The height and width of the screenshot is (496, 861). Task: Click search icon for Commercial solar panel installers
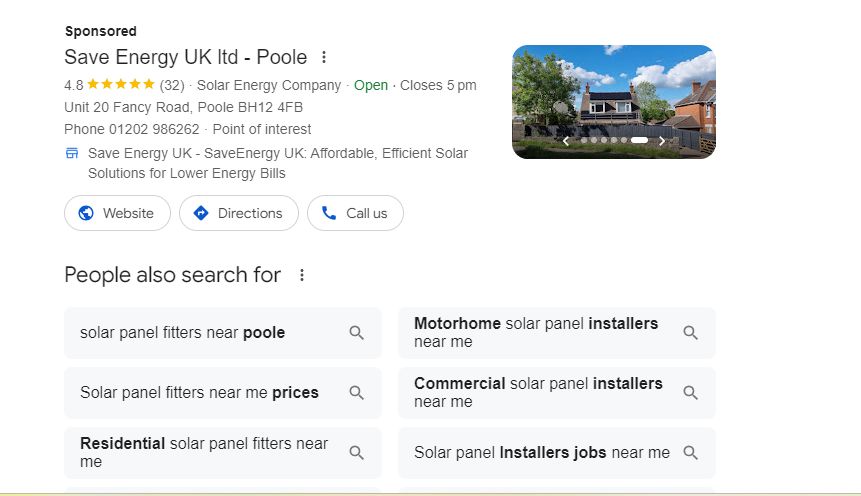pyautogui.click(x=690, y=393)
